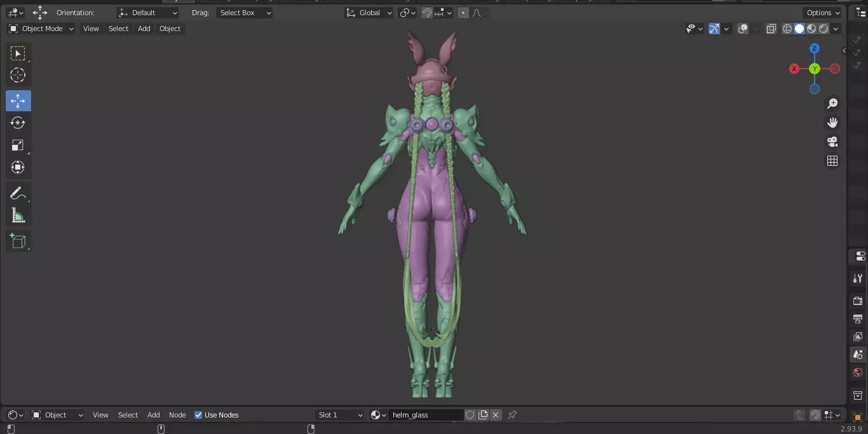Unlink the helm_glass material with X

pyautogui.click(x=496, y=415)
